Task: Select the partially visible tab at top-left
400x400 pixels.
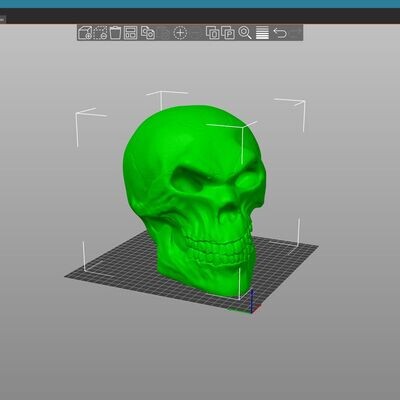Action: click(x=3, y=19)
